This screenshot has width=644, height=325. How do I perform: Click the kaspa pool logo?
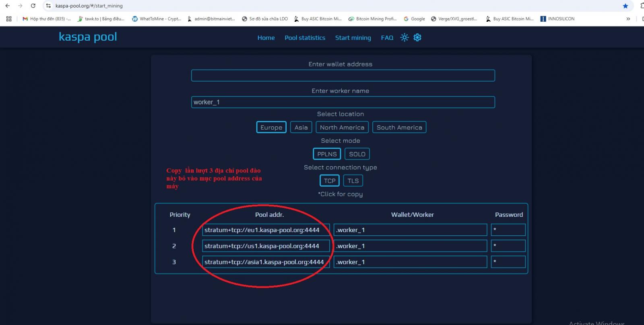(x=88, y=37)
